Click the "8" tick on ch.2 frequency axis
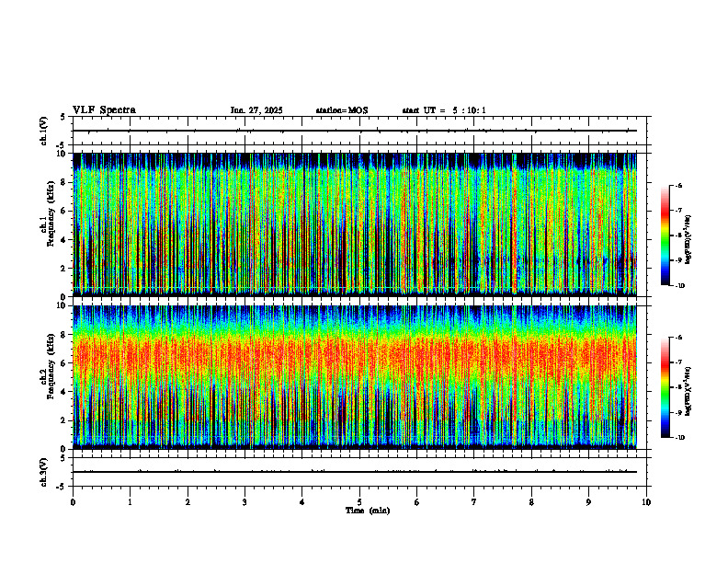Screen dimensions: 728x563 64,335
